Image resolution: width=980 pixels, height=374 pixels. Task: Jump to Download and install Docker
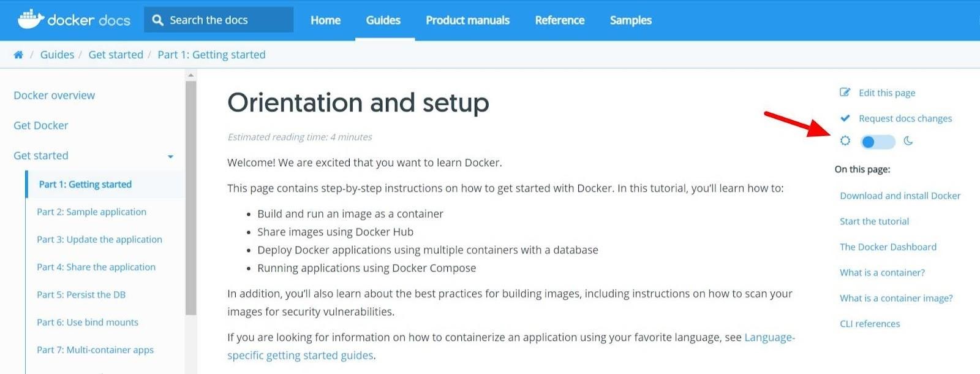click(900, 196)
